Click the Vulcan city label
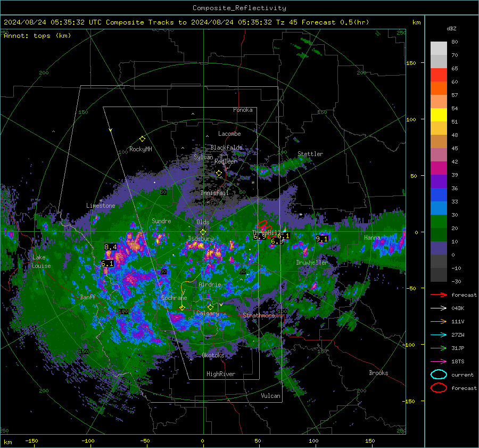This screenshot has width=479, height=448. point(270,396)
